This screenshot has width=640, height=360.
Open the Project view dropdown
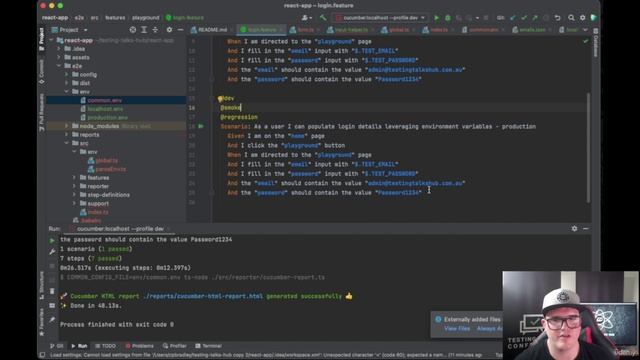[x=69, y=30]
